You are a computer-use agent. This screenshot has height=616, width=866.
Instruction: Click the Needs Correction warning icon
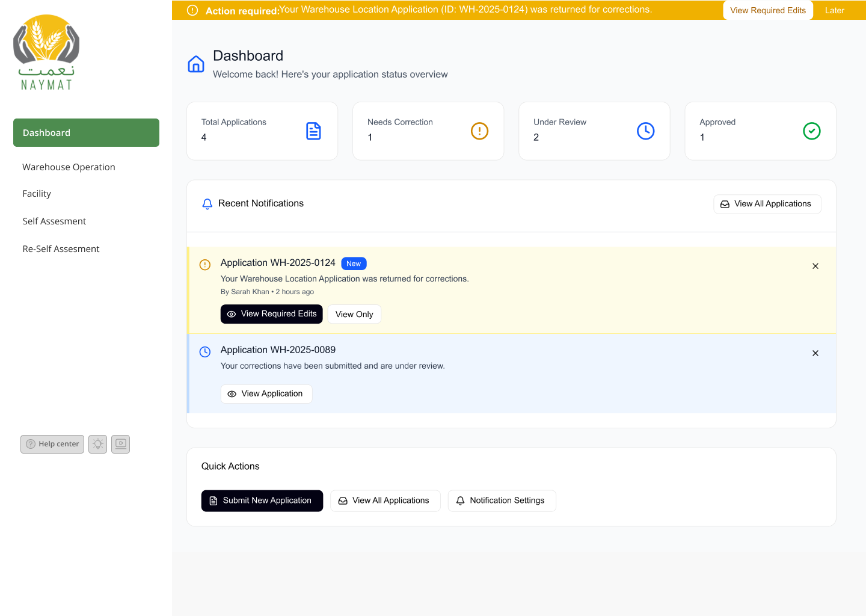[479, 131]
